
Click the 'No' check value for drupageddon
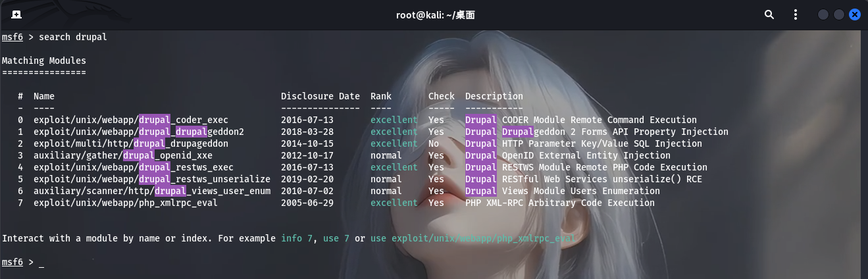434,143
